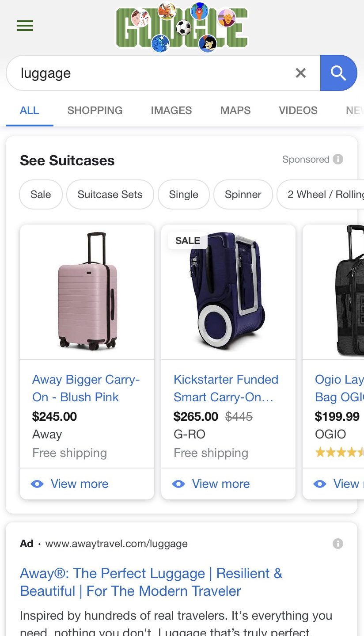The image size is (364, 636).
Task: Open the Away ad headline link
Action: point(151,582)
